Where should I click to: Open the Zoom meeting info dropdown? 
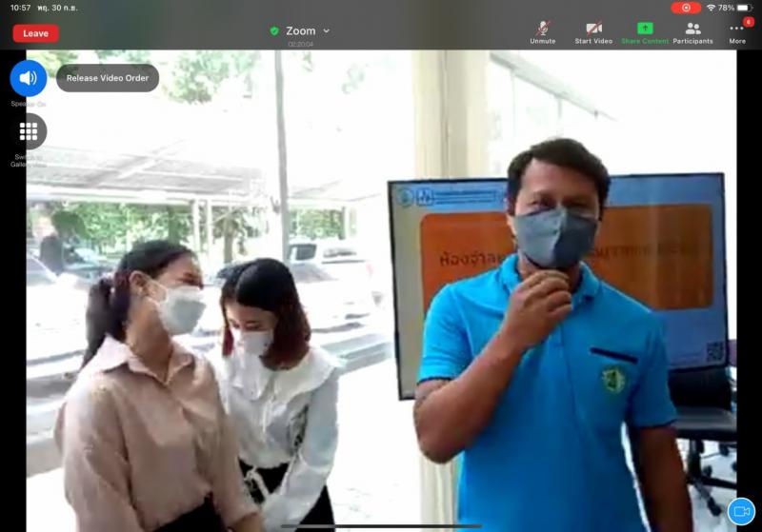click(327, 31)
